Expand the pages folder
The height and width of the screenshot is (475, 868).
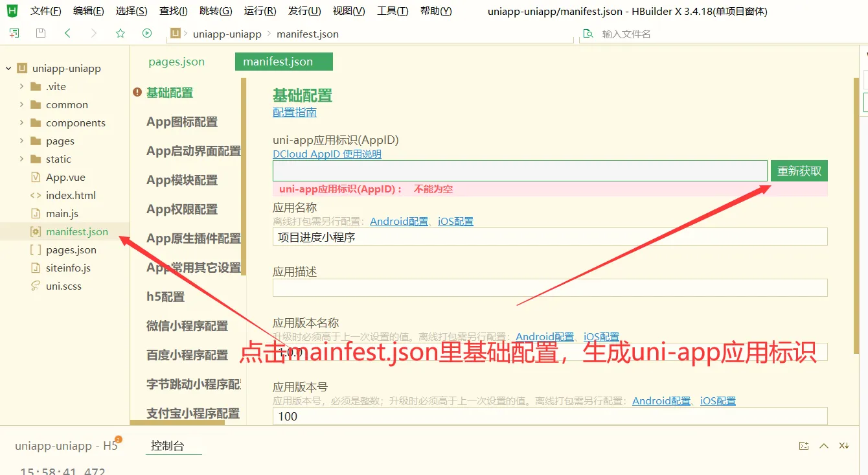[21, 141]
